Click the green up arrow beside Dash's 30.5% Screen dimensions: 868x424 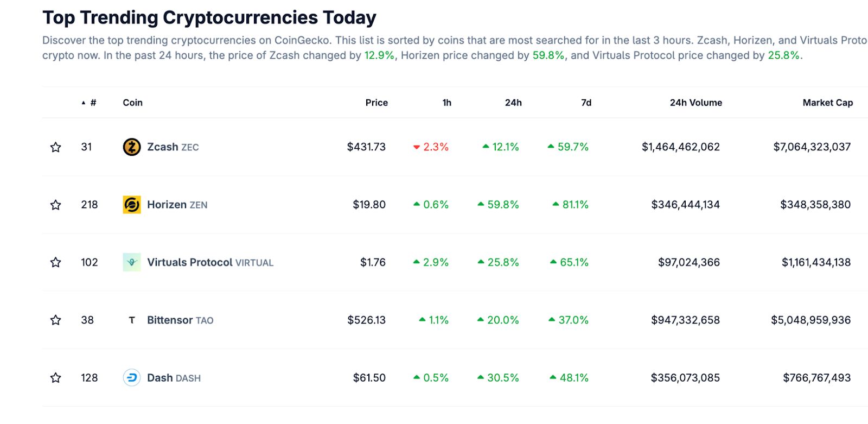coord(480,377)
